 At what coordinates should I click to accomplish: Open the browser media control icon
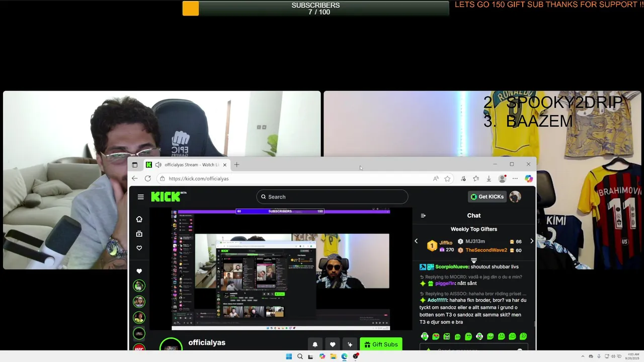click(x=463, y=178)
